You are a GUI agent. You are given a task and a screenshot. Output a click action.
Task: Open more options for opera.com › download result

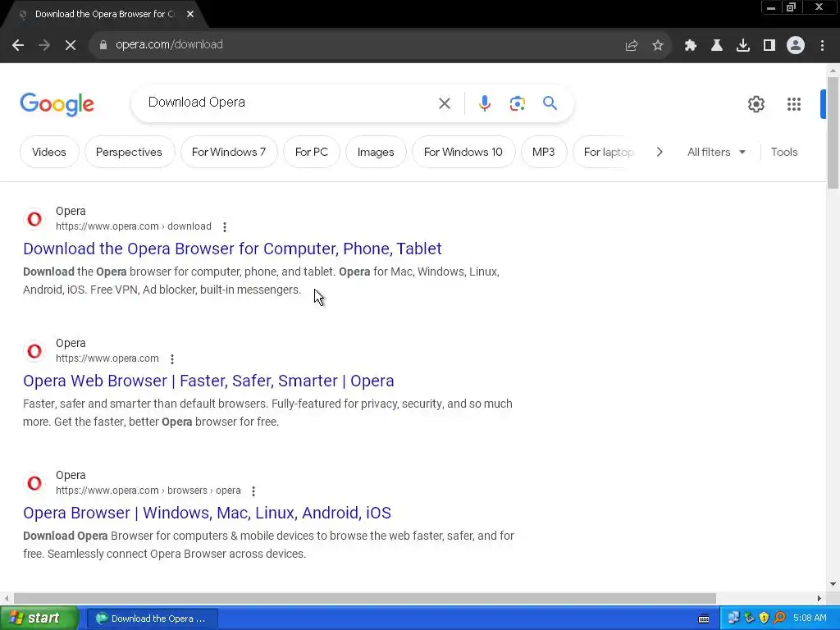click(x=225, y=227)
